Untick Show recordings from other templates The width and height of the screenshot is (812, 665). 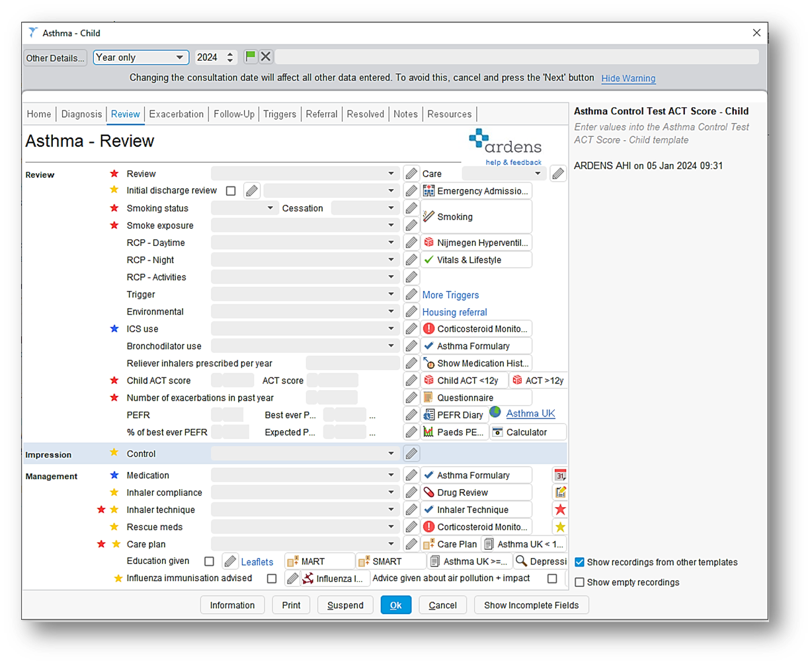579,562
